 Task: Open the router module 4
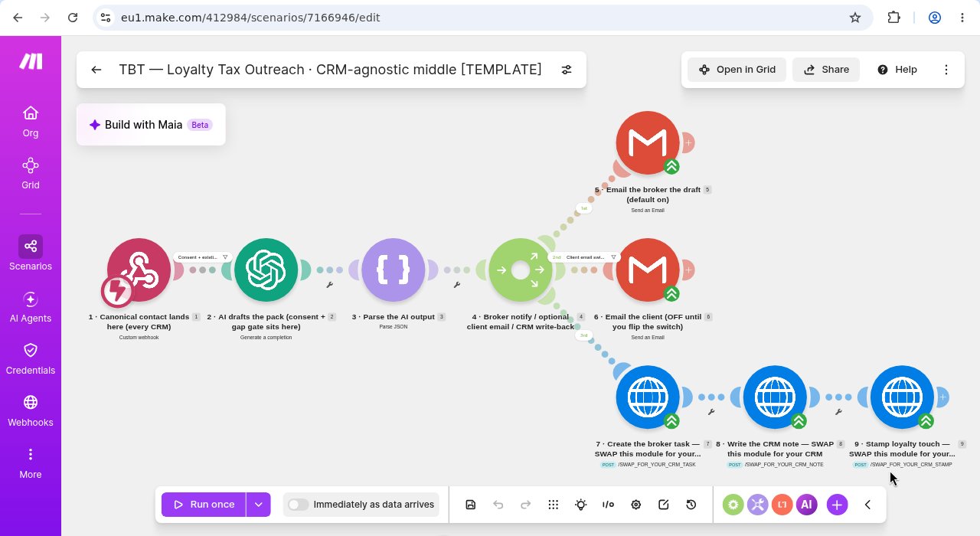click(x=520, y=270)
